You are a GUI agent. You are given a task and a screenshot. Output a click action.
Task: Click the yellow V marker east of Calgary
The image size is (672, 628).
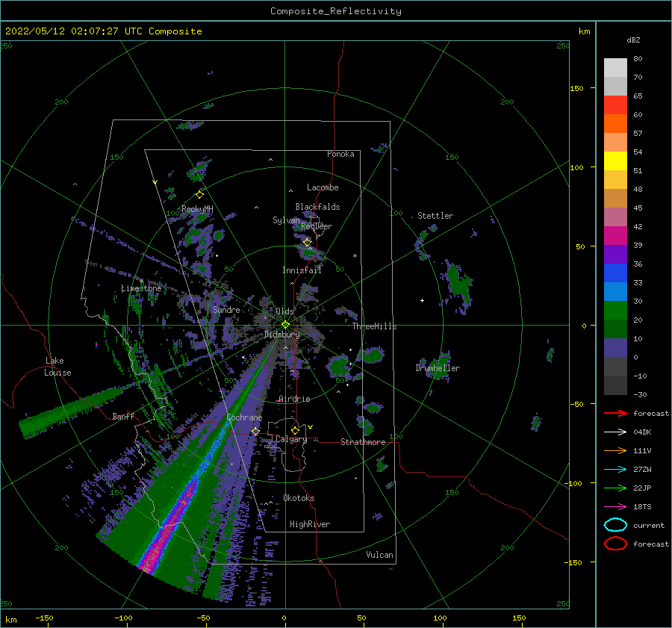coord(310,427)
